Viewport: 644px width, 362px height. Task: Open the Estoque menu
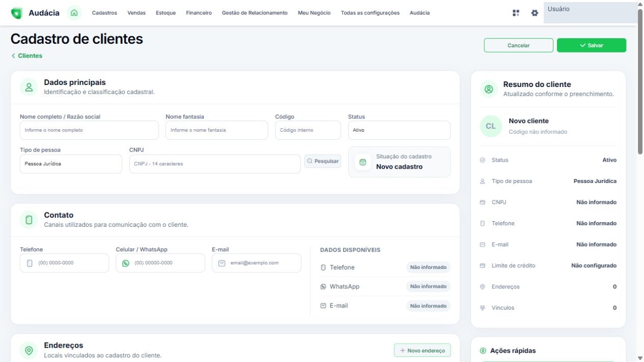click(x=166, y=13)
